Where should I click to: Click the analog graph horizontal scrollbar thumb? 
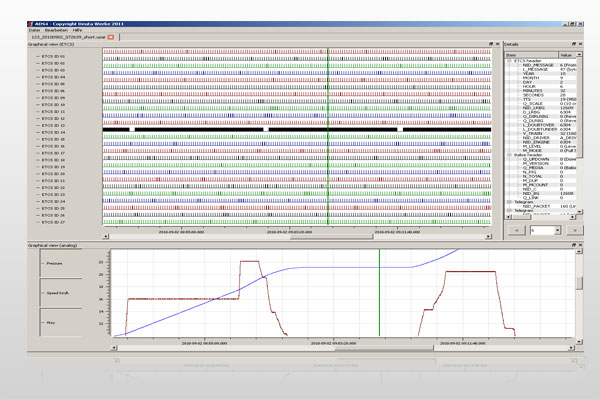click(384, 348)
